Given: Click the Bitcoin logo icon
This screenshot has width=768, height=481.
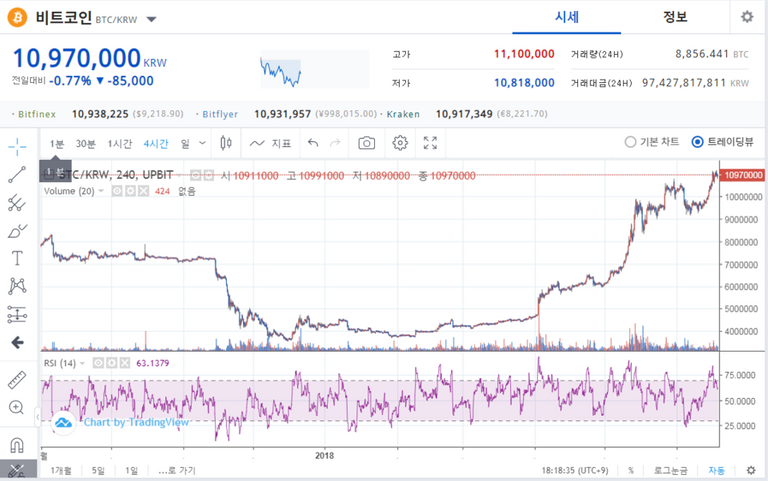Looking at the screenshot, I should [x=17, y=18].
